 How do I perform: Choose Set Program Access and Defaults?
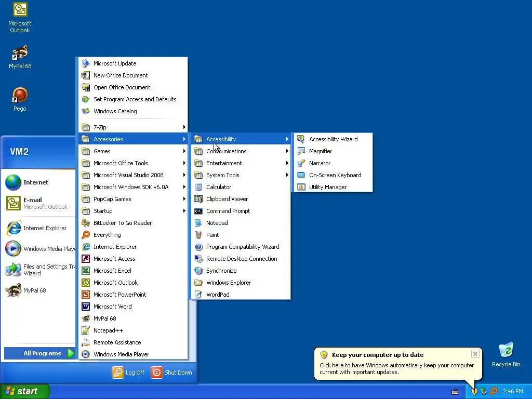pyautogui.click(x=133, y=99)
